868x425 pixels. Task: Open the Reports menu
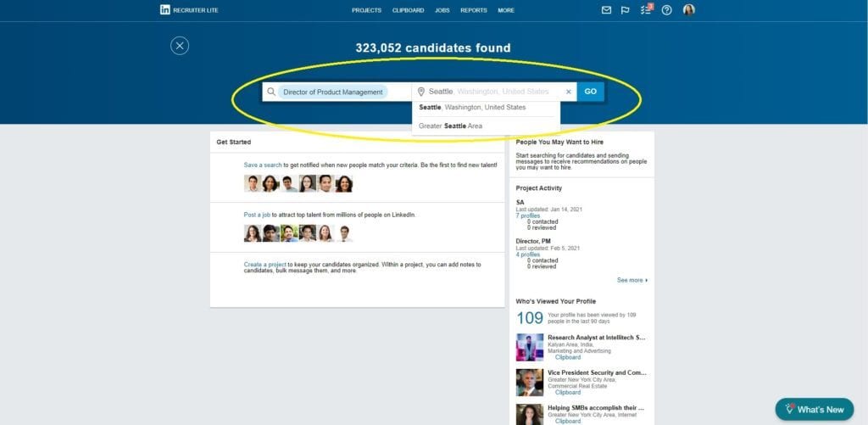point(473,10)
